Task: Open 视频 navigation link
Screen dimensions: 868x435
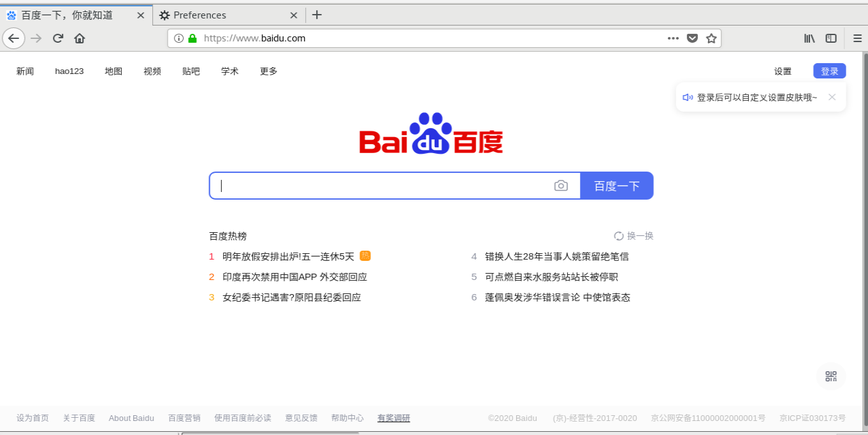Action: 152,71
